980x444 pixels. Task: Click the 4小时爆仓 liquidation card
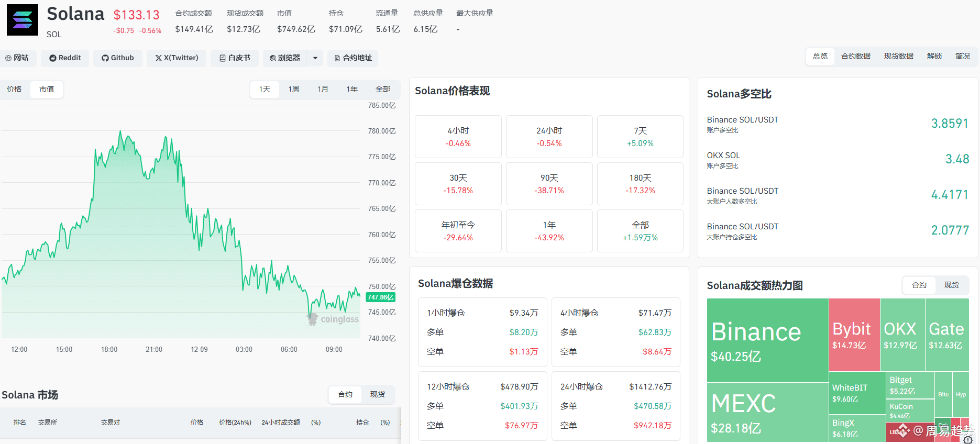616,332
